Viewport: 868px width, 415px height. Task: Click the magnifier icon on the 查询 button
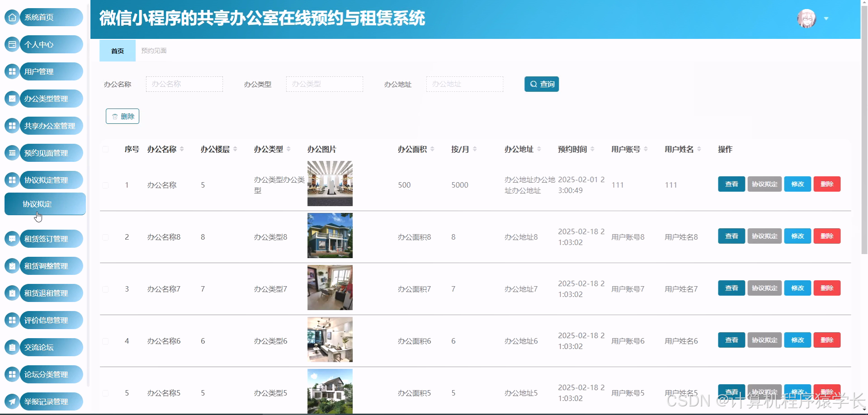click(x=533, y=84)
